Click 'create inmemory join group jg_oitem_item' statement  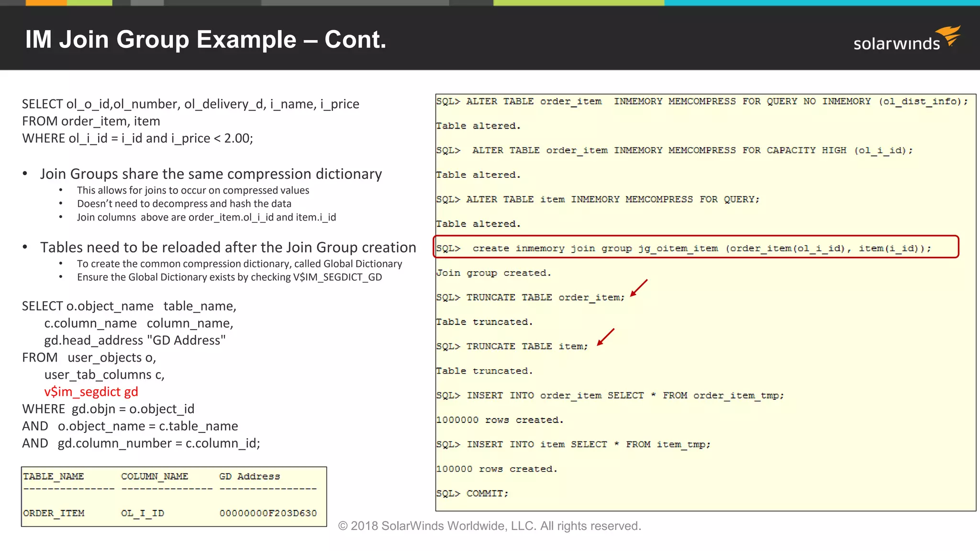click(684, 248)
